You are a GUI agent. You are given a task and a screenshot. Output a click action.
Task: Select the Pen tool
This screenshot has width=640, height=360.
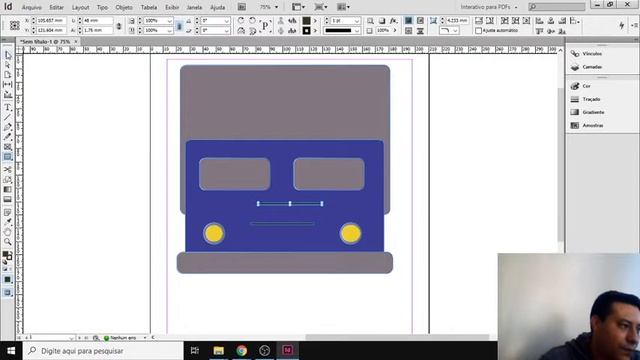8,127
